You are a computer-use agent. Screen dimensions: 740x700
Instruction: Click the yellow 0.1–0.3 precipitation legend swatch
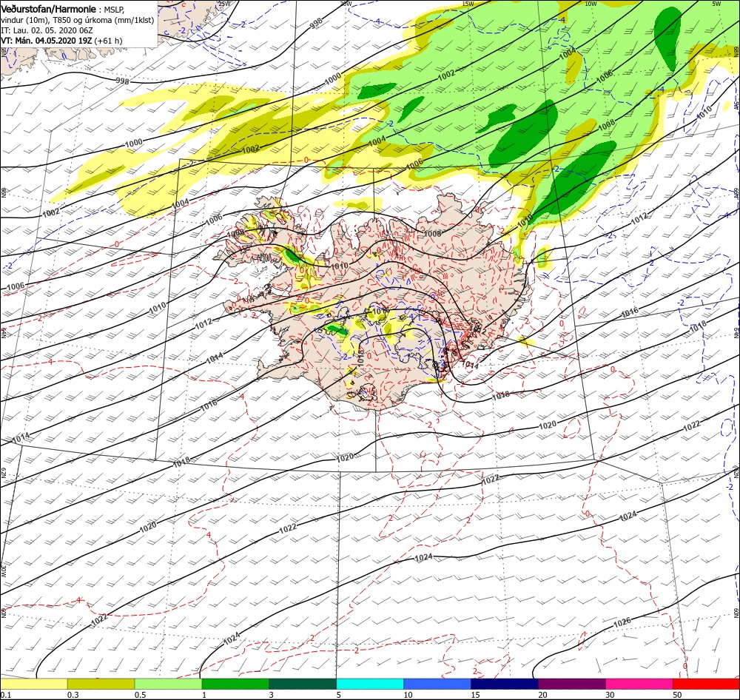click(x=33, y=684)
